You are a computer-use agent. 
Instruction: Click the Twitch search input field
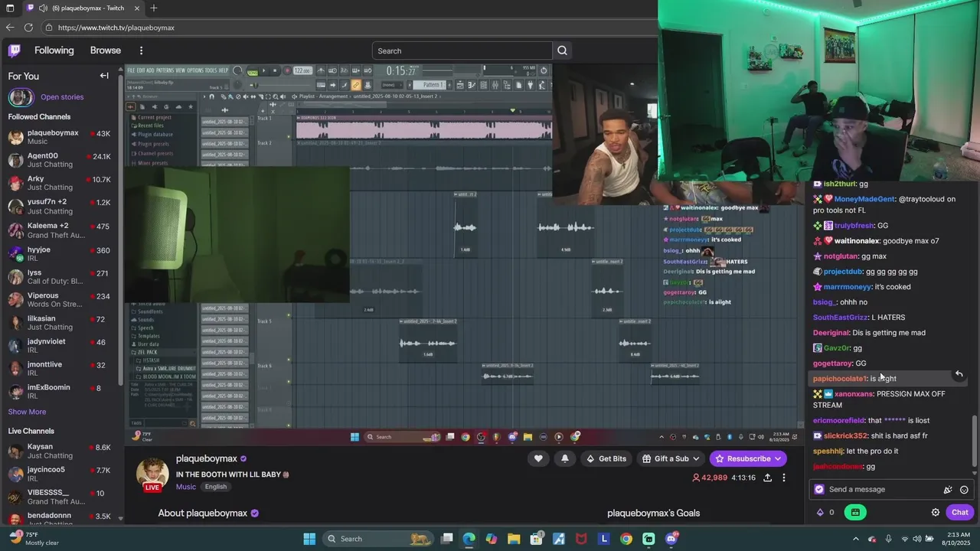point(462,51)
